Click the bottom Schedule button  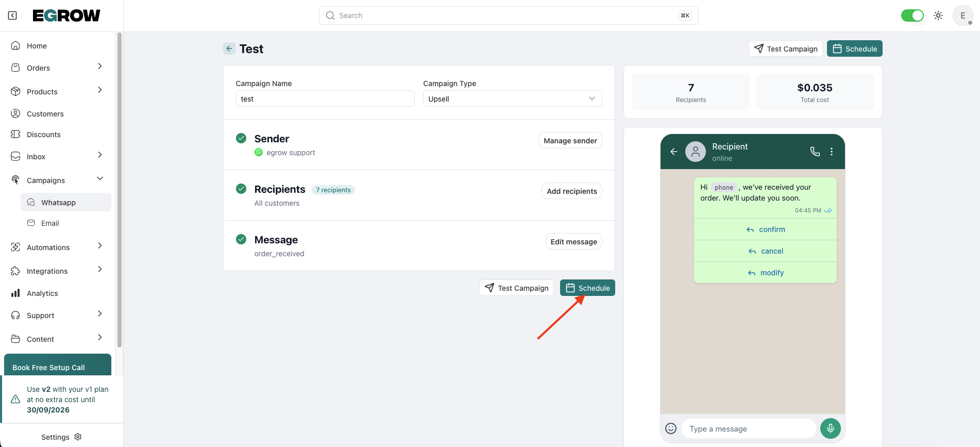(587, 288)
